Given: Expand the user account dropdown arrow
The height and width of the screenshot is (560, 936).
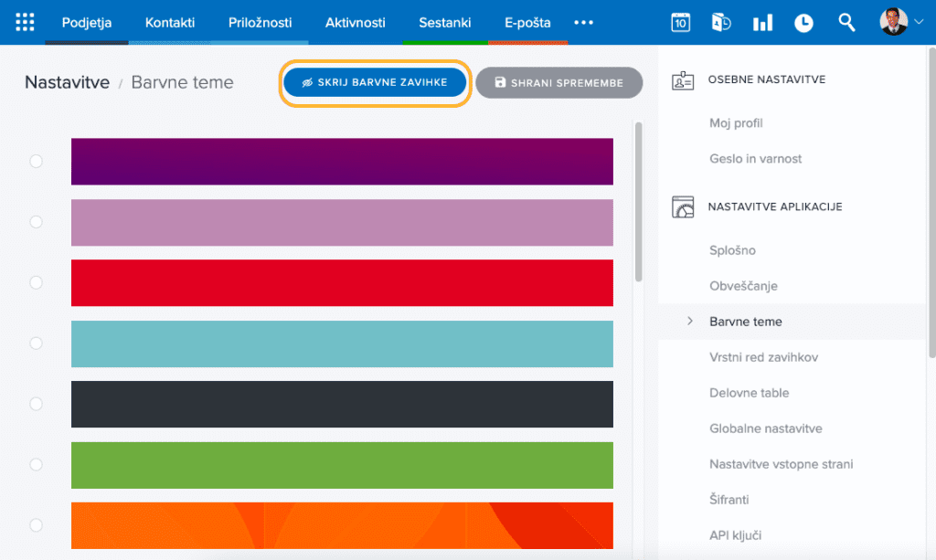Looking at the screenshot, I should click(x=919, y=23).
